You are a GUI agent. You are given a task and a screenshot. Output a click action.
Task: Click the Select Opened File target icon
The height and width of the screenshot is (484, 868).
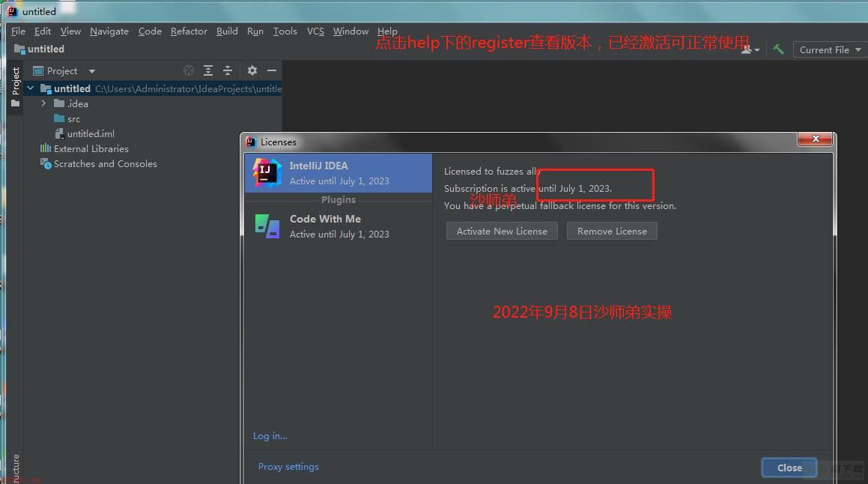[x=189, y=70]
